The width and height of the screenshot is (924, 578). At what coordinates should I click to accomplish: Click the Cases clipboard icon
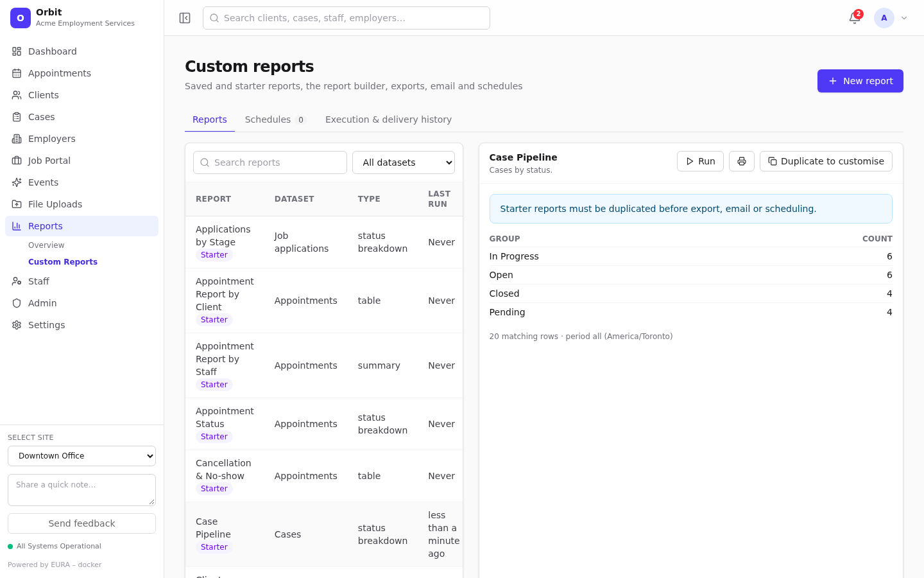[17, 117]
